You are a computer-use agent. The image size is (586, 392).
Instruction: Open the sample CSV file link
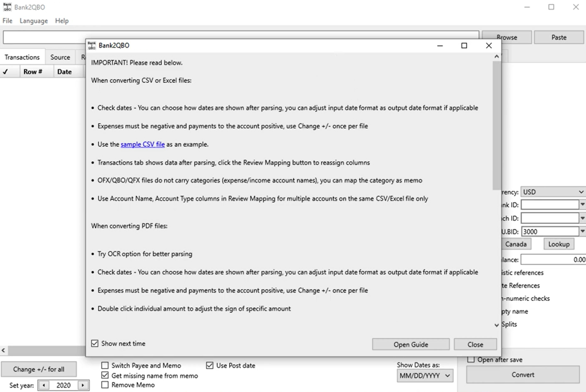point(143,144)
